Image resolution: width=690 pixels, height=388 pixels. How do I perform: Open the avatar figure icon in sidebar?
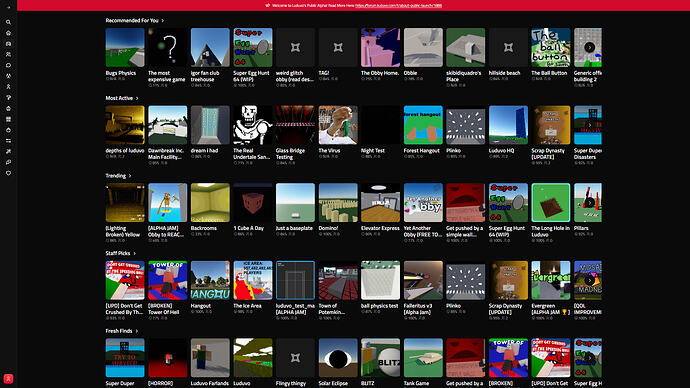8,87
